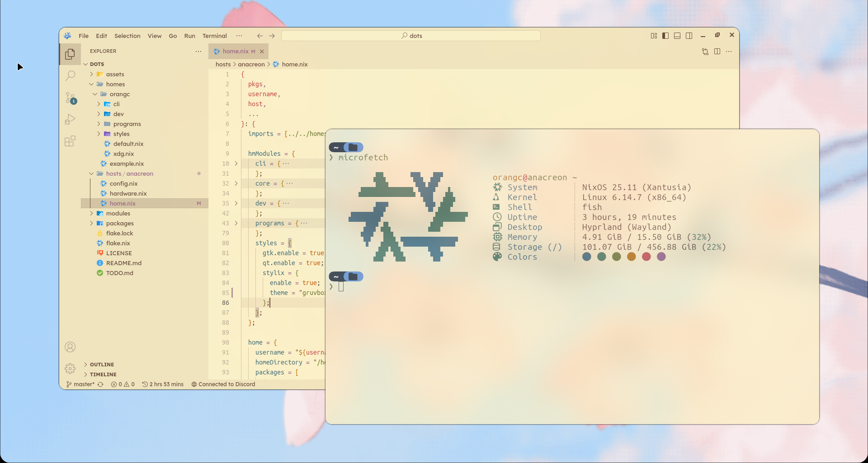This screenshot has width=868, height=463.
Task: Open Run and Debug view
Action: pyautogui.click(x=70, y=119)
